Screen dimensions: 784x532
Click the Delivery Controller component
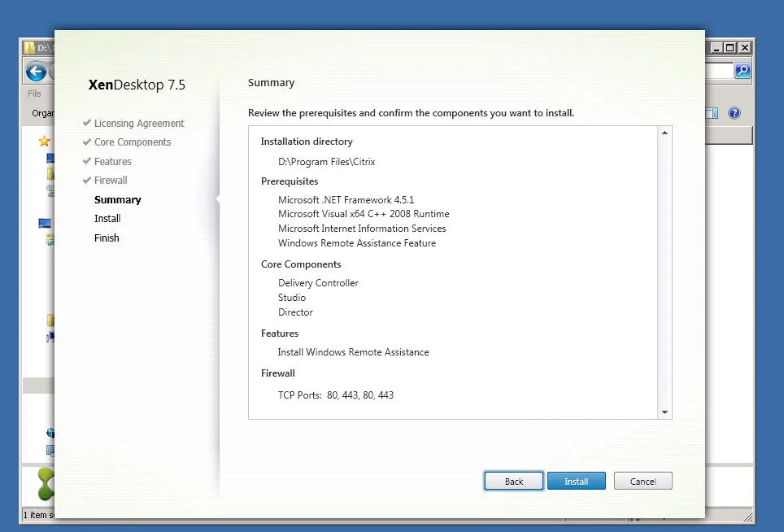click(318, 282)
